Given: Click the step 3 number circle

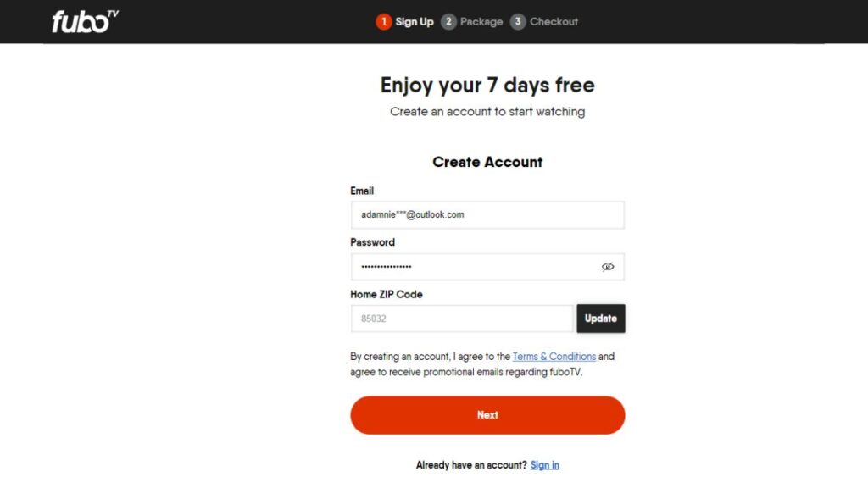Looking at the screenshot, I should coord(518,22).
